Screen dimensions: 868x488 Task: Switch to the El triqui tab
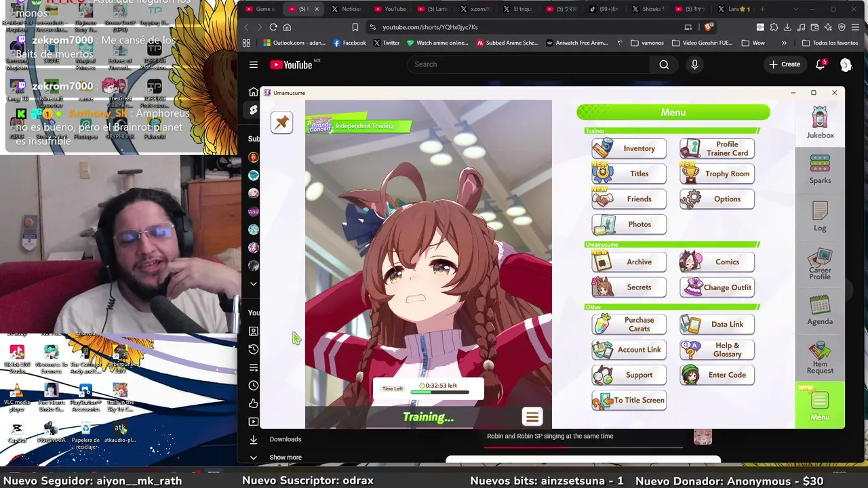click(x=517, y=9)
